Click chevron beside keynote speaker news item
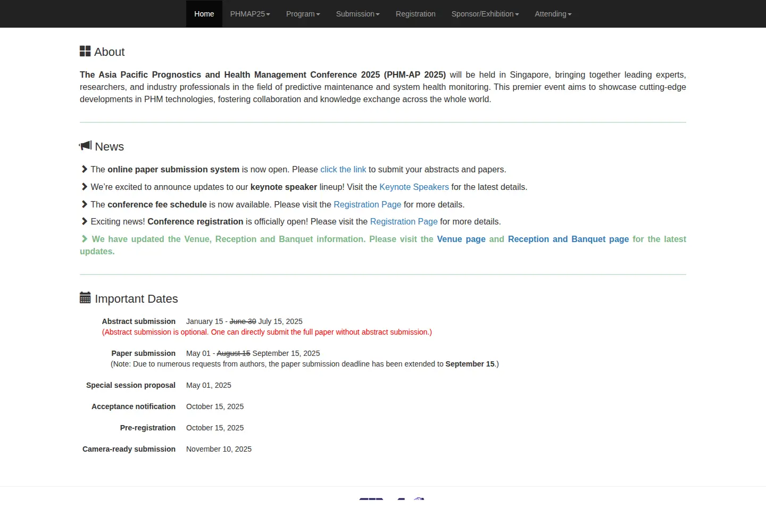The height and width of the screenshot is (532, 766). pyautogui.click(x=84, y=187)
